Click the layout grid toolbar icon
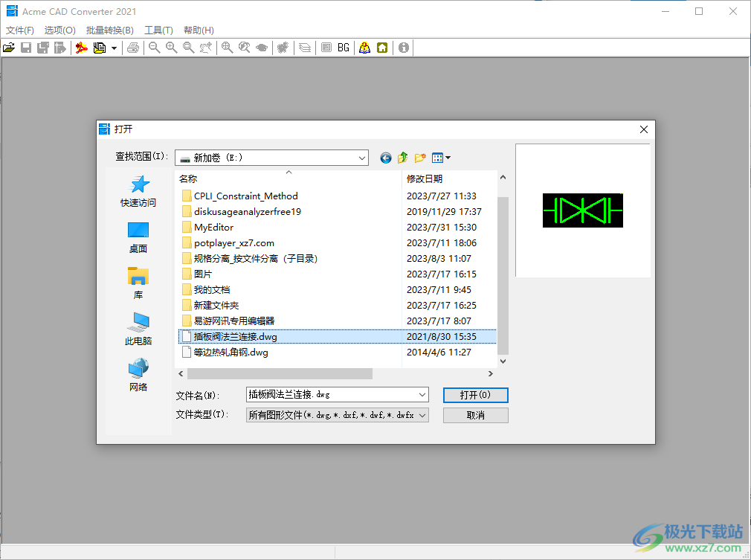 (x=326, y=48)
